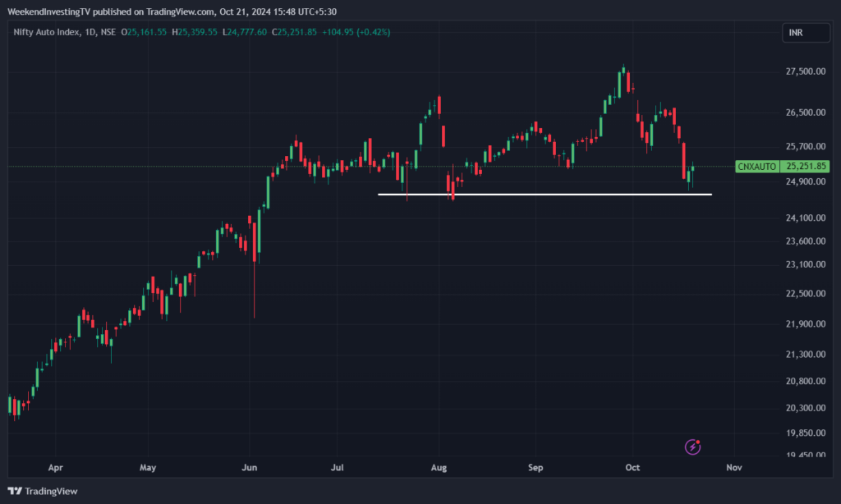The height and width of the screenshot is (504, 841).
Task: Click the 25,251.85 current price tag
Action: coord(806,166)
